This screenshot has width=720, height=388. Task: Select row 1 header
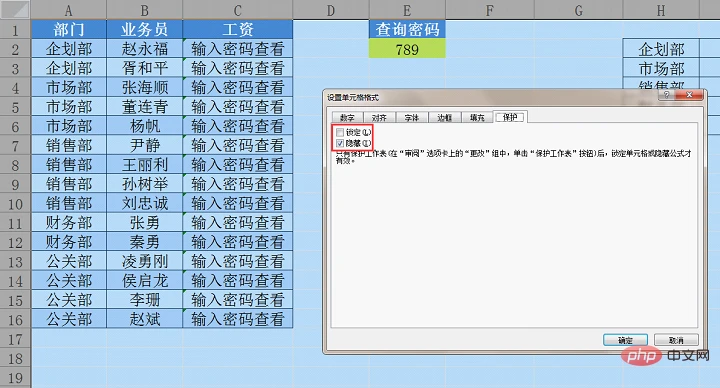[15, 29]
